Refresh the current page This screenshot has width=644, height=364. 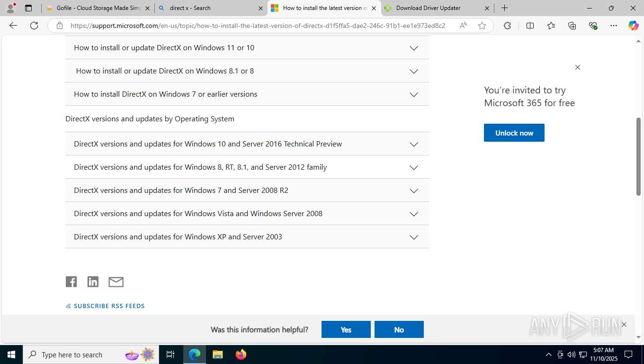34,26
